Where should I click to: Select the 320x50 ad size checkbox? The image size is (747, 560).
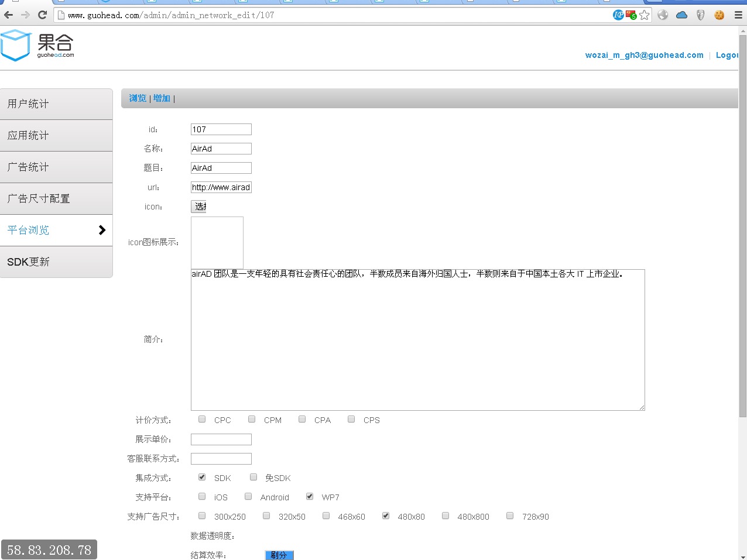(x=266, y=516)
